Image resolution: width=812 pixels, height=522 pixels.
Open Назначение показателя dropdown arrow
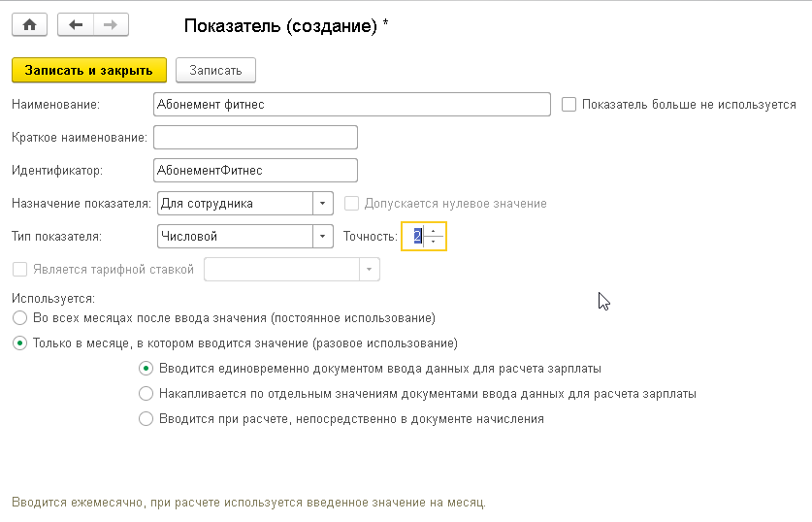tap(323, 204)
